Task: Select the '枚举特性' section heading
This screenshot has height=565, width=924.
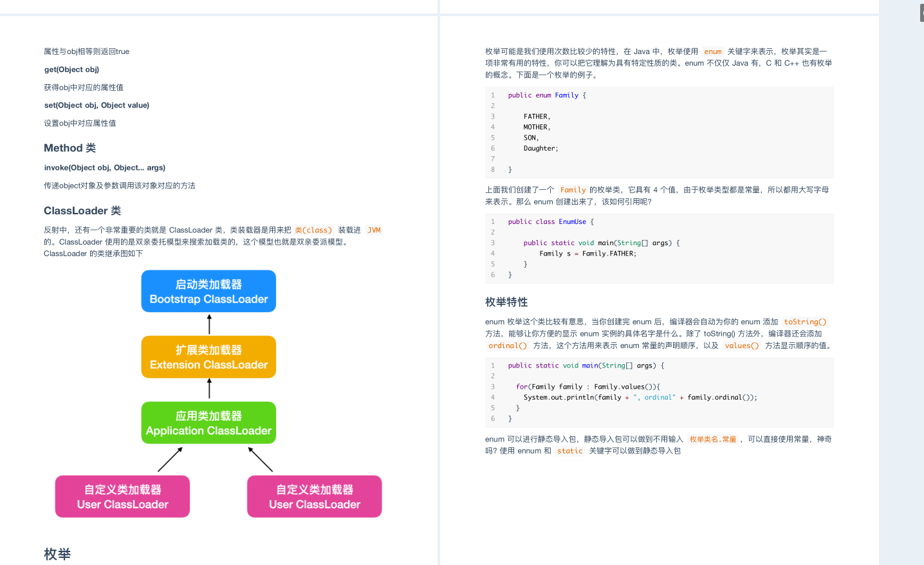Action: click(506, 302)
